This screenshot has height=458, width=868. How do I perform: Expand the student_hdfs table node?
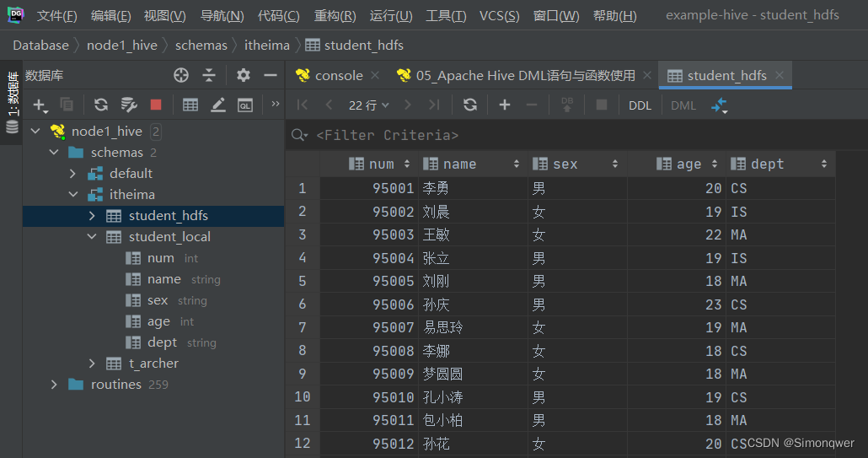tap(92, 215)
